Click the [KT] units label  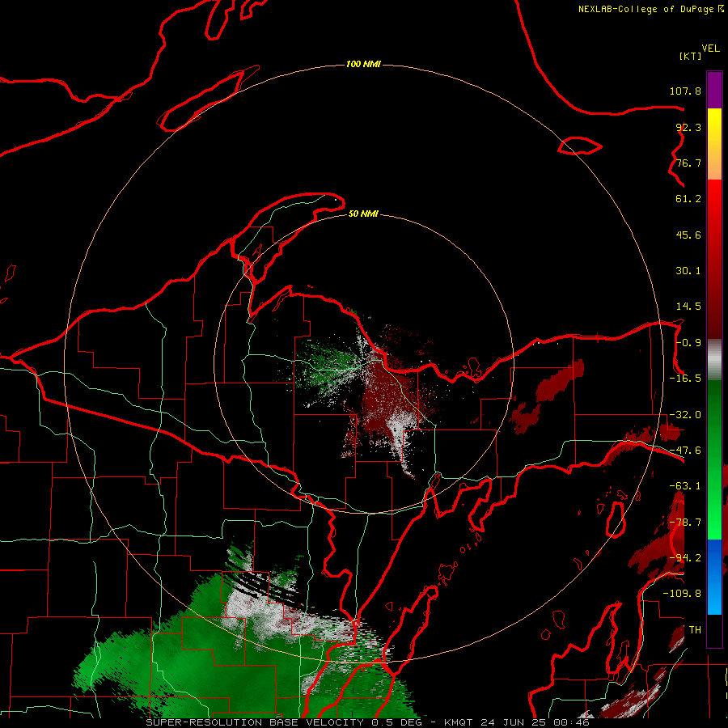click(x=690, y=56)
